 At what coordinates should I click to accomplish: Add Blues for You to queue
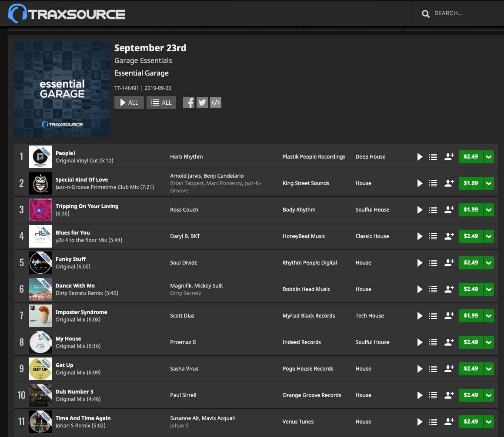pos(433,236)
